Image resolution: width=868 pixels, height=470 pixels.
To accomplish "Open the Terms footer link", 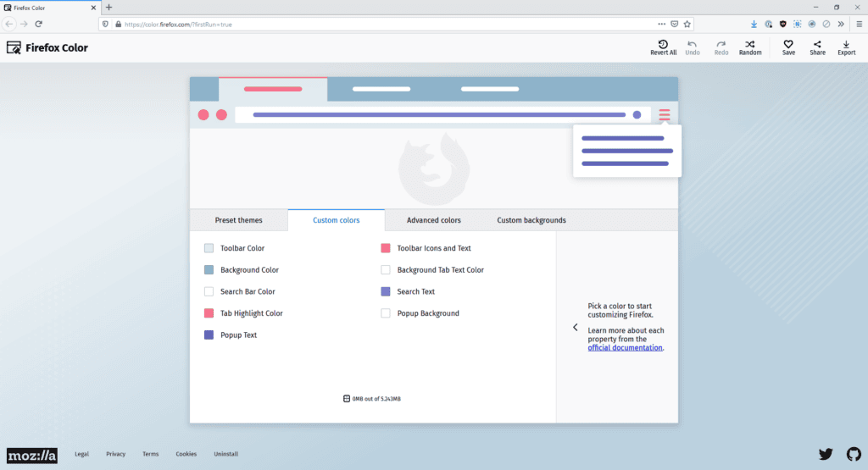I will click(x=151, y=454).
